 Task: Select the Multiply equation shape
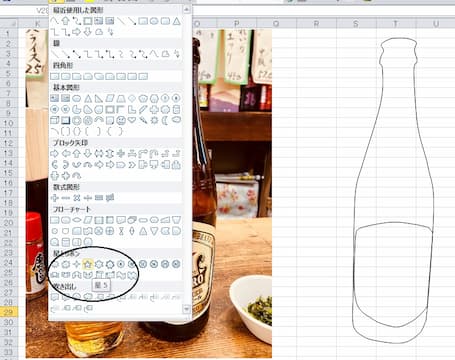click(x=77, y=198)
